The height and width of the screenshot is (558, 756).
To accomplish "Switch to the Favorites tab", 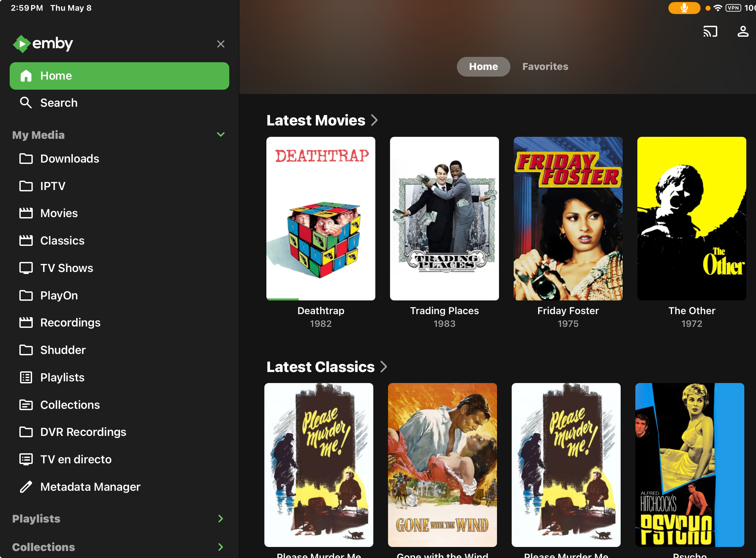I will coord(545,67).
